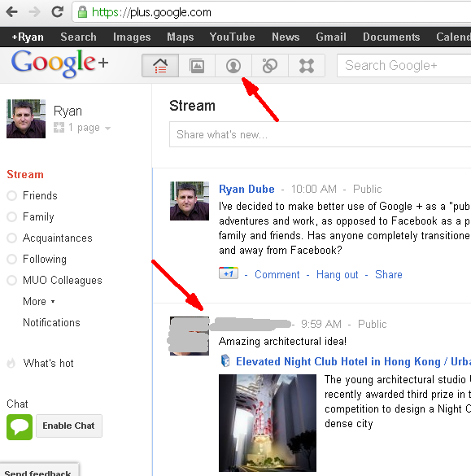This screenshot has height=476, width=471.
Task: Click the Share what's new box
Action: click(x=321, y=134)
